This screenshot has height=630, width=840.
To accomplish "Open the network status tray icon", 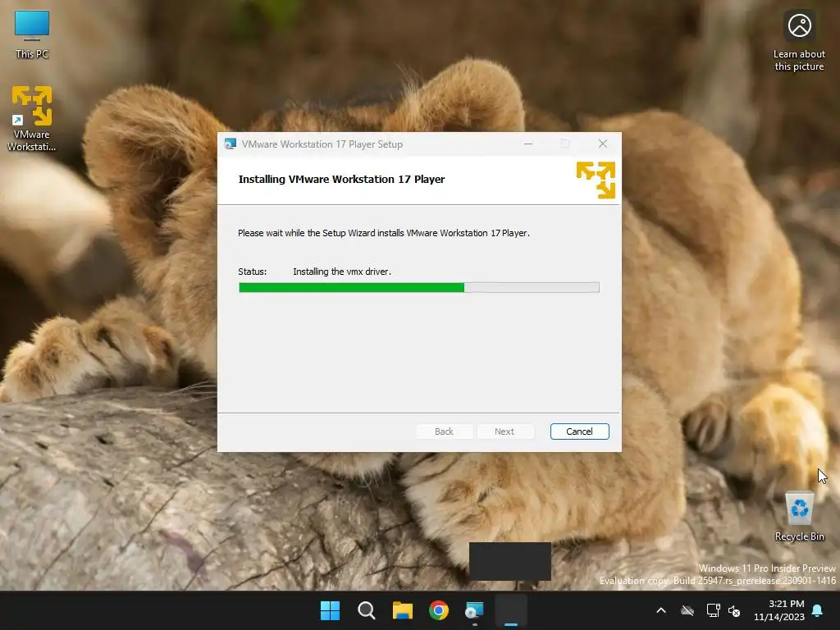I will click(713, 610).
